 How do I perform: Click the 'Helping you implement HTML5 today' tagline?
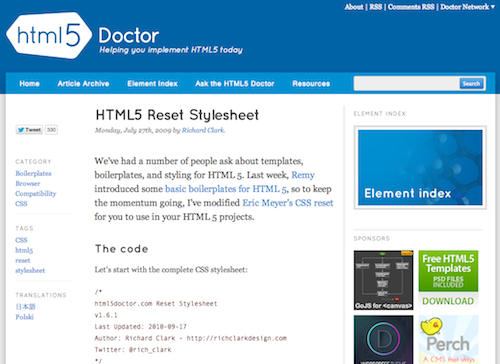click(171, 50)
